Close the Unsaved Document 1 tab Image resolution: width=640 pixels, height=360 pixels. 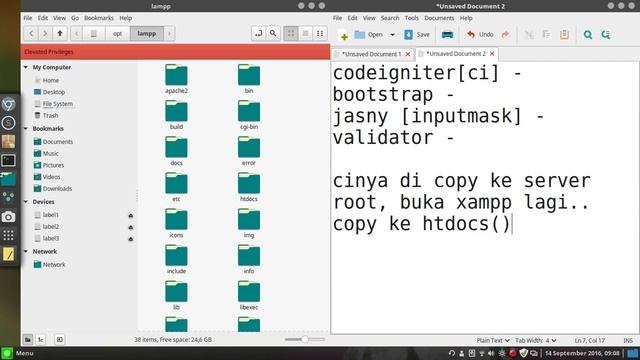tap(408, 54)
